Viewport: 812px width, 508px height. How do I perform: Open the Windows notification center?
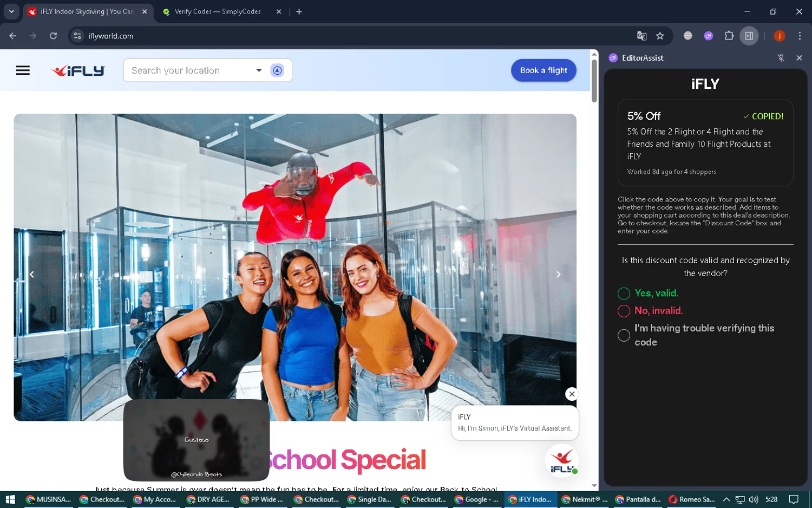click(x=794, y=499)
